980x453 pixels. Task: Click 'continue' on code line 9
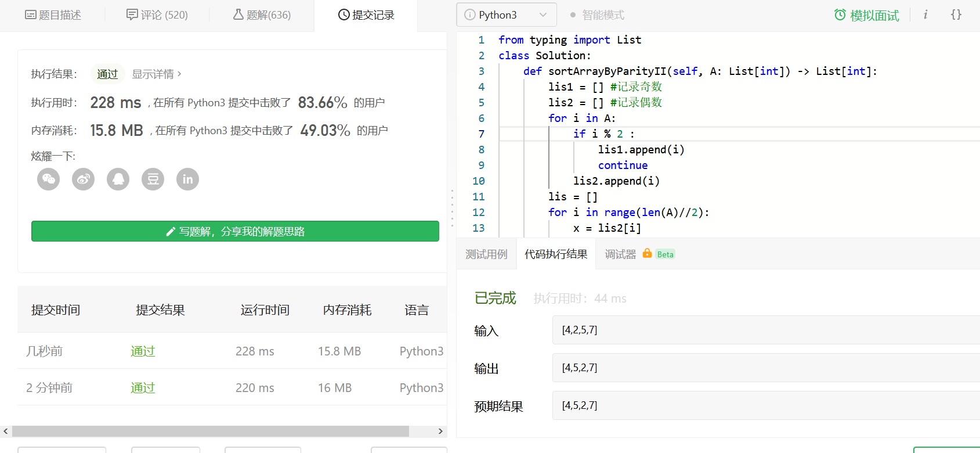point(623,165)
